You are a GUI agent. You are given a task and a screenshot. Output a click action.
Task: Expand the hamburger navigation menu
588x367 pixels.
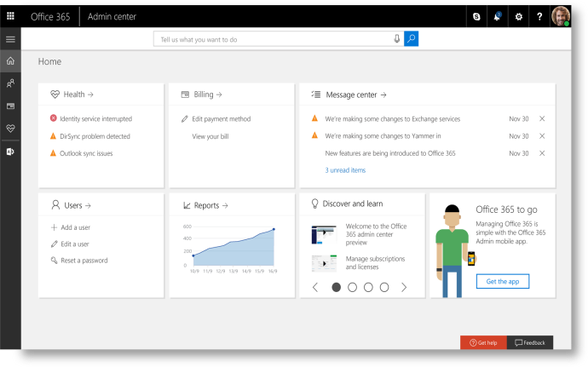click(x=10, y=39)
